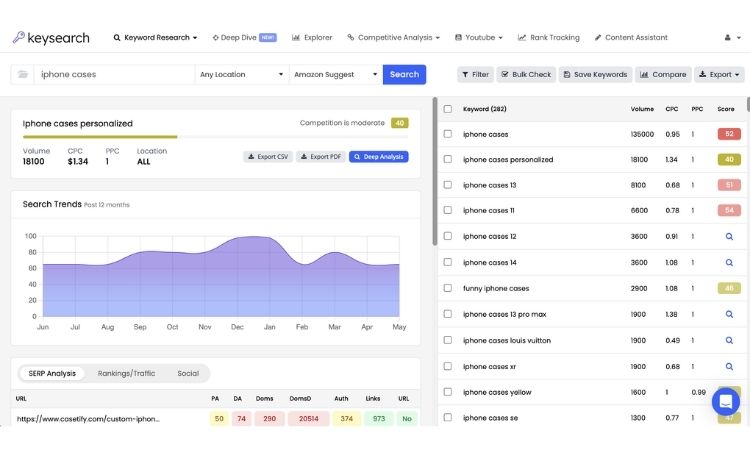
Task: Click Export CSV button
Action: pyautogui.click(x=268, y=157)
